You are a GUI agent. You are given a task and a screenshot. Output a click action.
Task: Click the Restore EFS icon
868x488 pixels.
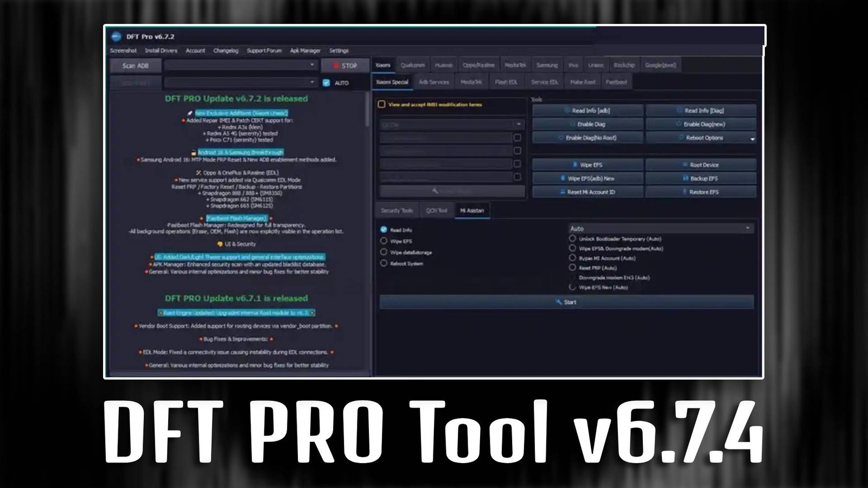point(685,191)
